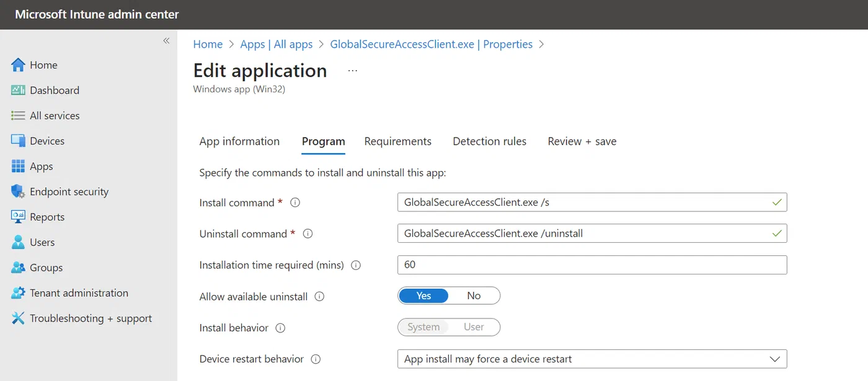Click the Microsoft Intune admin center title
Screen dimensions: 868x381
tap(97, 14)
